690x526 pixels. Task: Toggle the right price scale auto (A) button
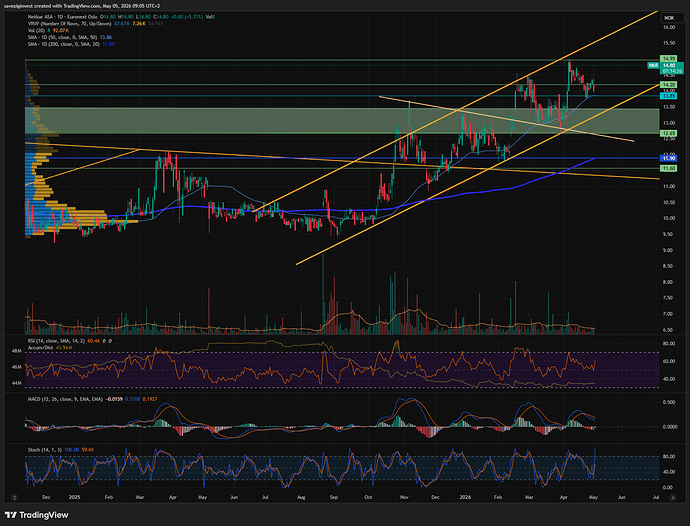point(672,497)
